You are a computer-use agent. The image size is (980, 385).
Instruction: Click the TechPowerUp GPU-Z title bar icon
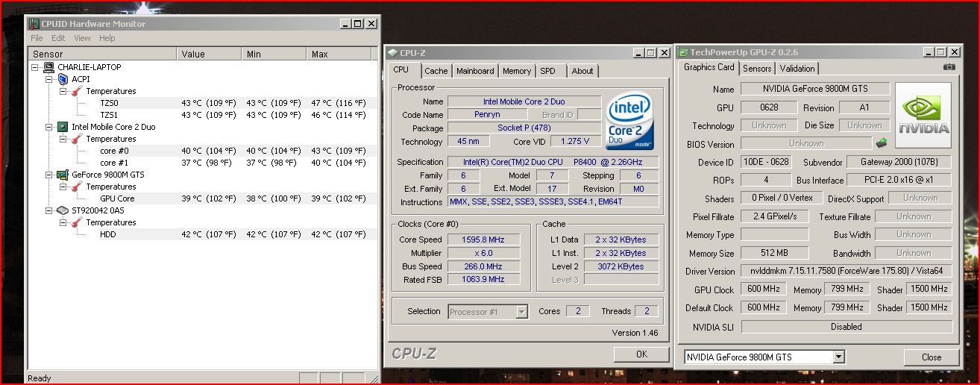[x=683, y=52]
